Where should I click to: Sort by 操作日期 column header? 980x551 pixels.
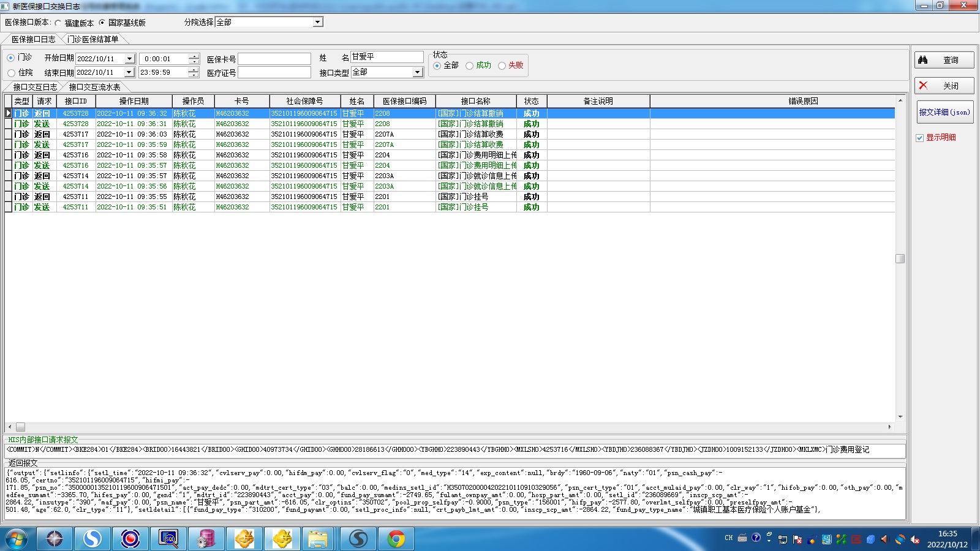click(134, 101)
